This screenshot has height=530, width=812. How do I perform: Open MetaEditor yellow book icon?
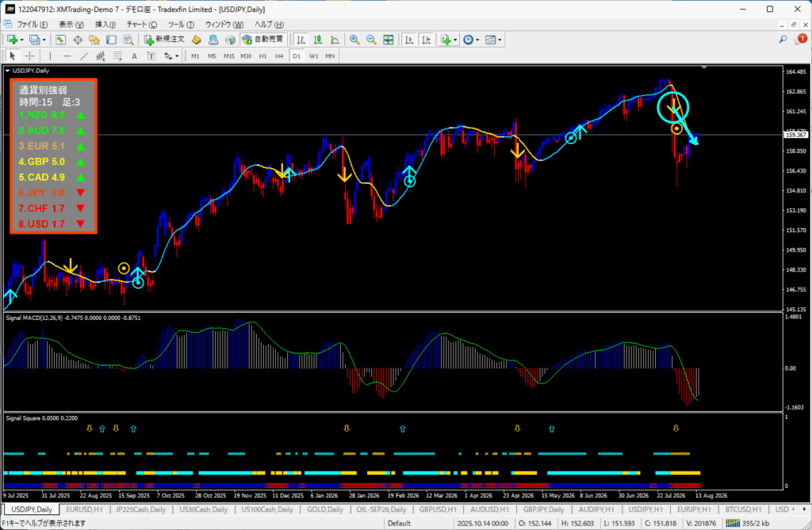[197, 40]
